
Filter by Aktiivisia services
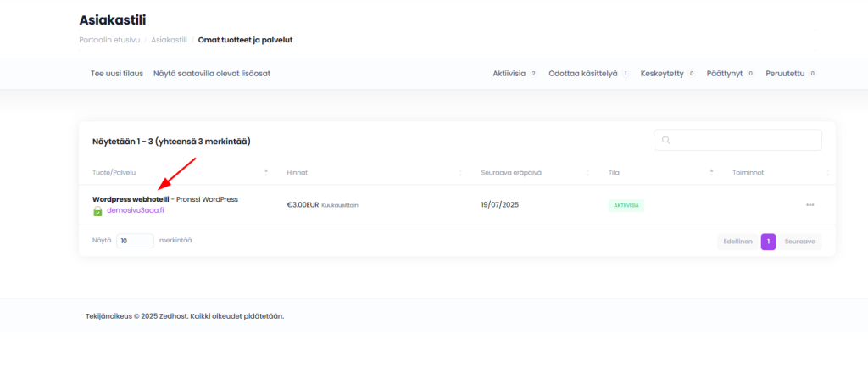click(x=515, y=74)
